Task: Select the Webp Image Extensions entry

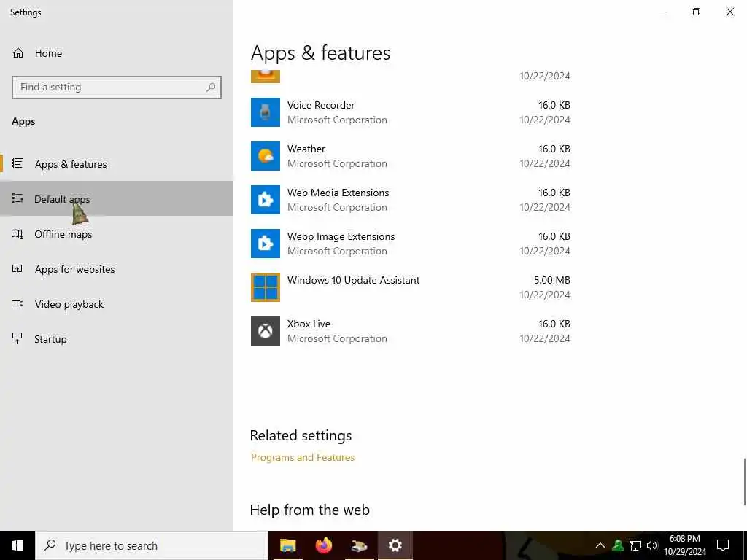Action: pos(341,236)
